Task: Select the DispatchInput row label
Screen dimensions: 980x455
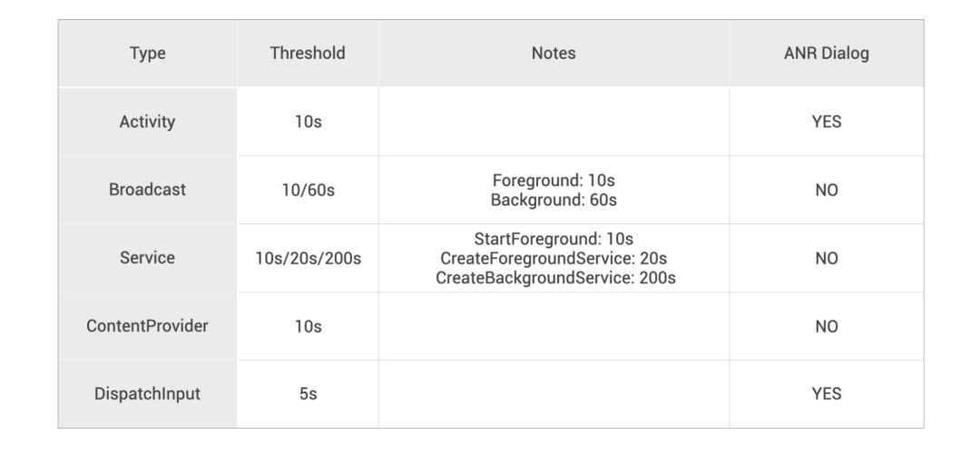Action: coord(147,394)
